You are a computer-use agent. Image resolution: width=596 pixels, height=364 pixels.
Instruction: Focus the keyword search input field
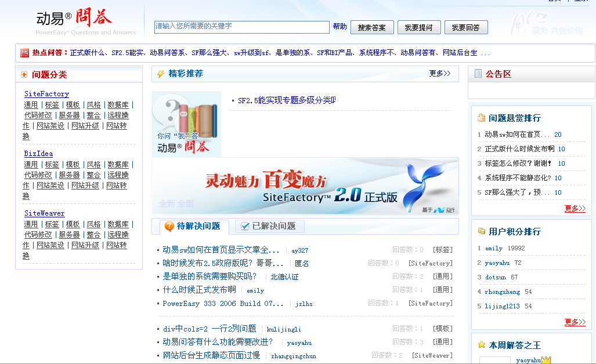(241, 27)
